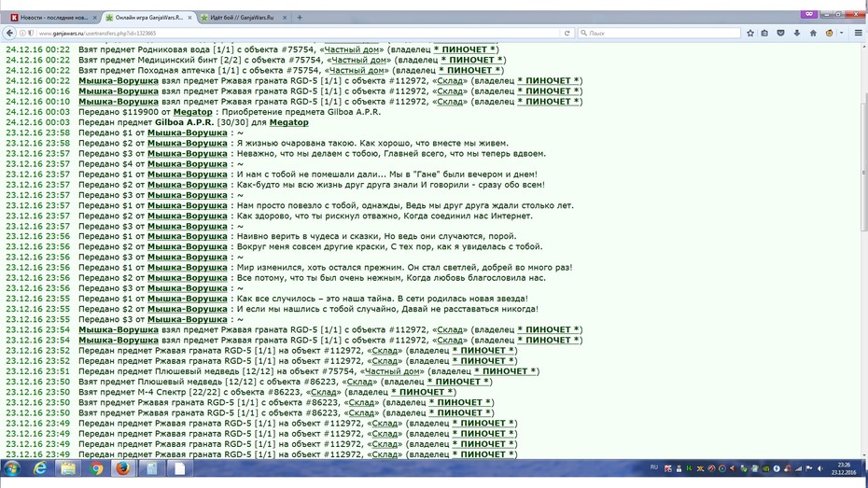
Task: Click the text 'Нам просто повезло с тобой, однажды'
Action: (317, 205)
